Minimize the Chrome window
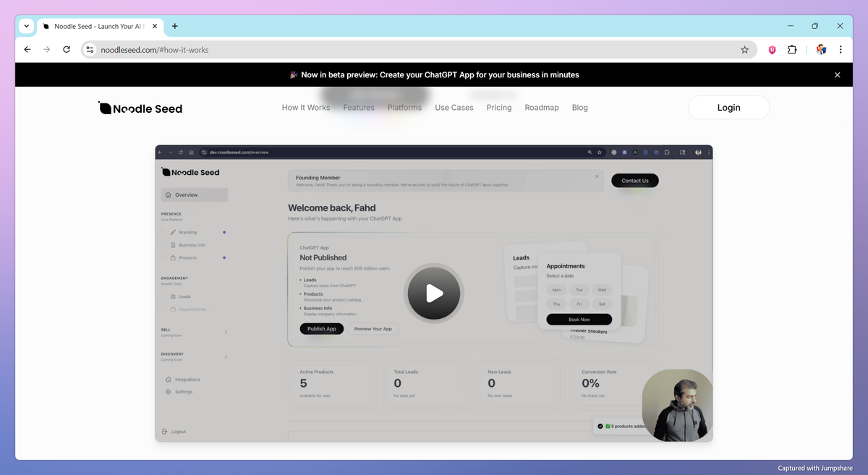This screenshot has height=475, width=868. point(789,26)
